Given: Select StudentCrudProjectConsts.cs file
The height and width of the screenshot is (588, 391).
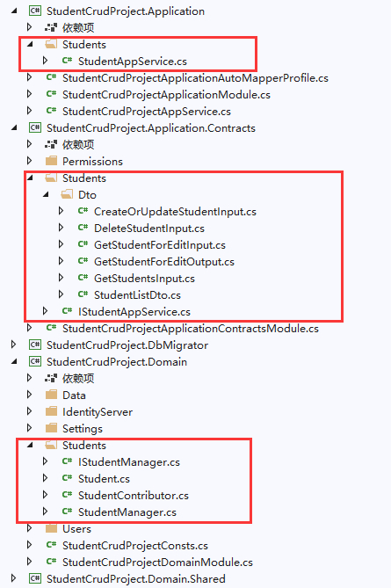Looking at the screenshot, I should 135,546.
